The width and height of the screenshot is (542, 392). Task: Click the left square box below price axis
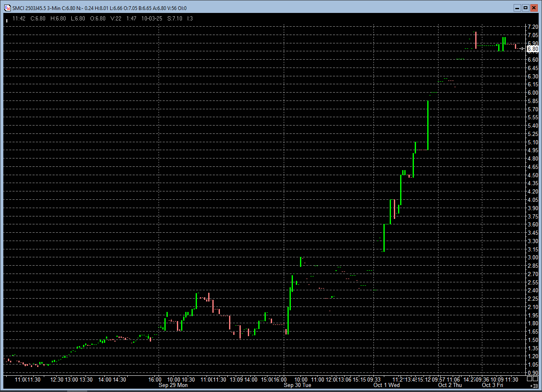[x=529, y=379]
